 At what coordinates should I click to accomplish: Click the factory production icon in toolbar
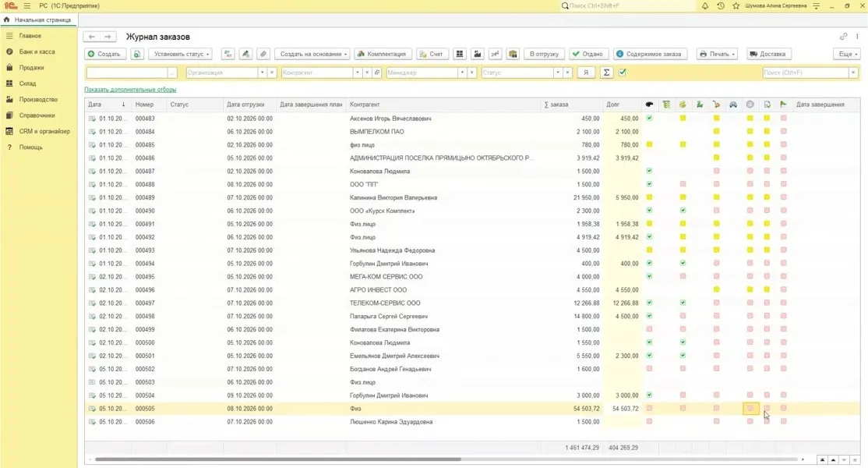click(477, 54)
